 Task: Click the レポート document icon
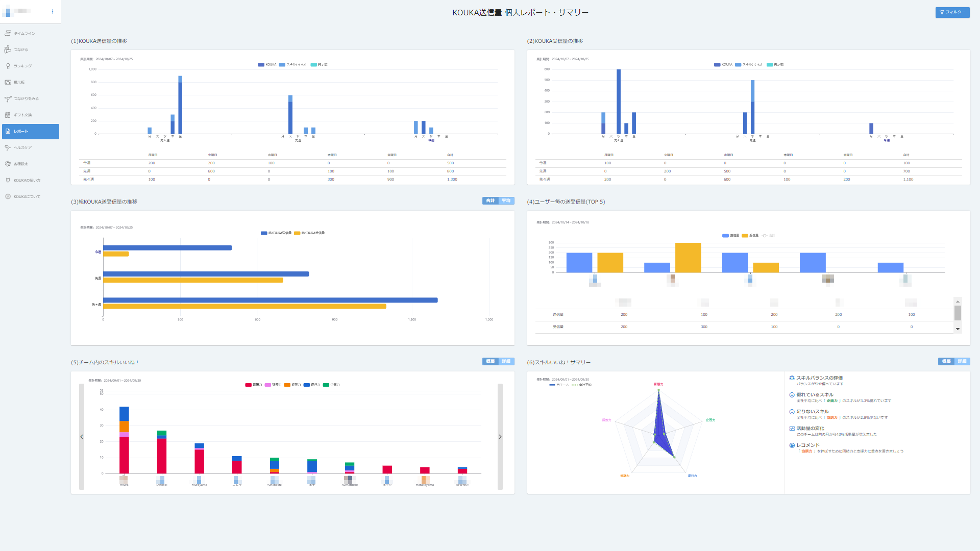coord(8,131)
